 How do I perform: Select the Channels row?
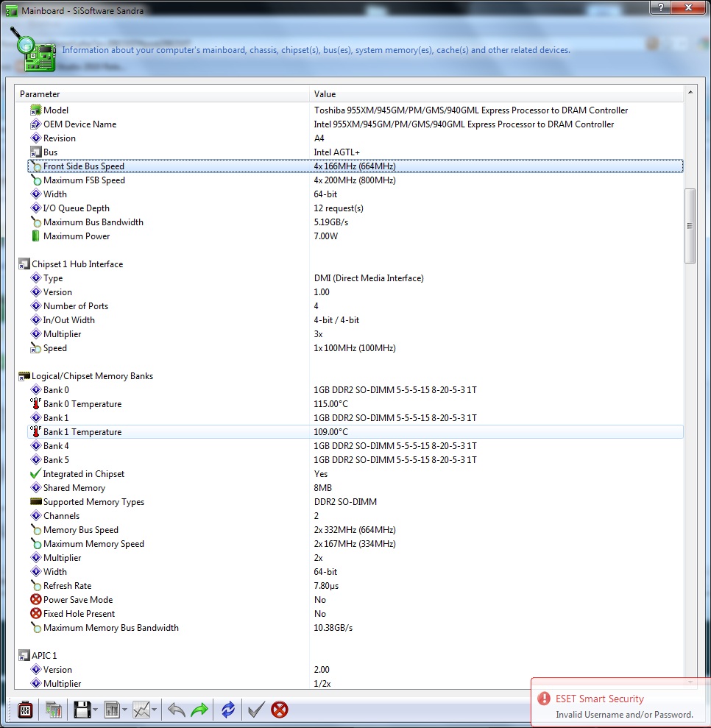pos(355,515)
